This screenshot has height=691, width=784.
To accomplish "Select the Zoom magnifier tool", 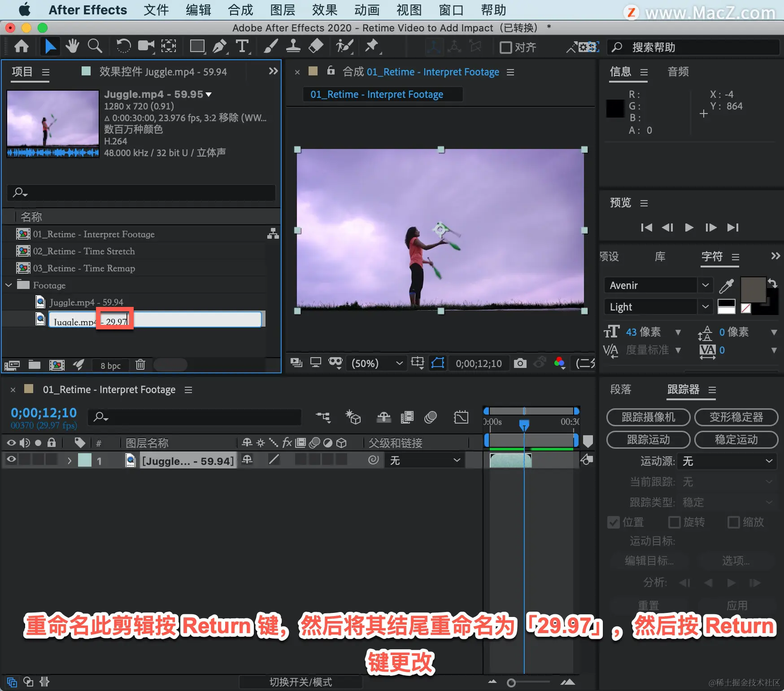I will (x=95, y=46).
